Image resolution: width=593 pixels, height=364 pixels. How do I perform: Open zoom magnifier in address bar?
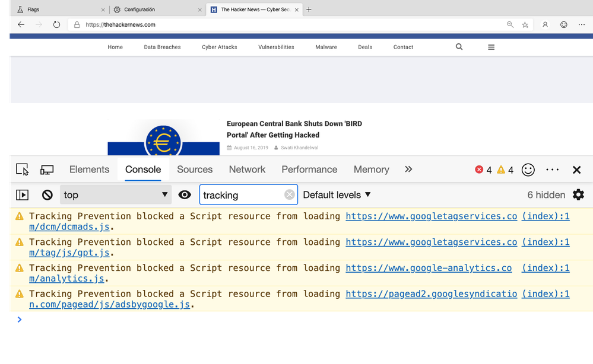pos(510,24)
